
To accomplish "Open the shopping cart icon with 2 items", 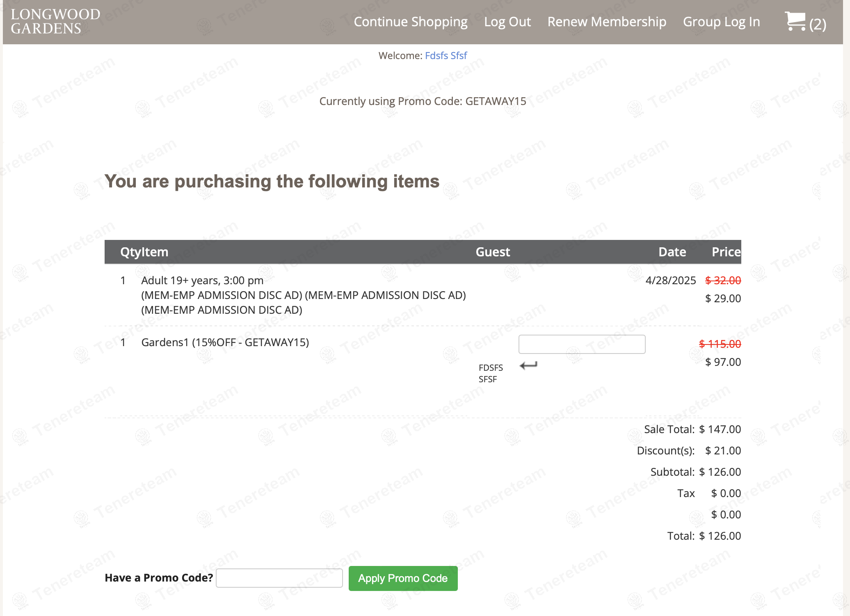I will [805, 22].
